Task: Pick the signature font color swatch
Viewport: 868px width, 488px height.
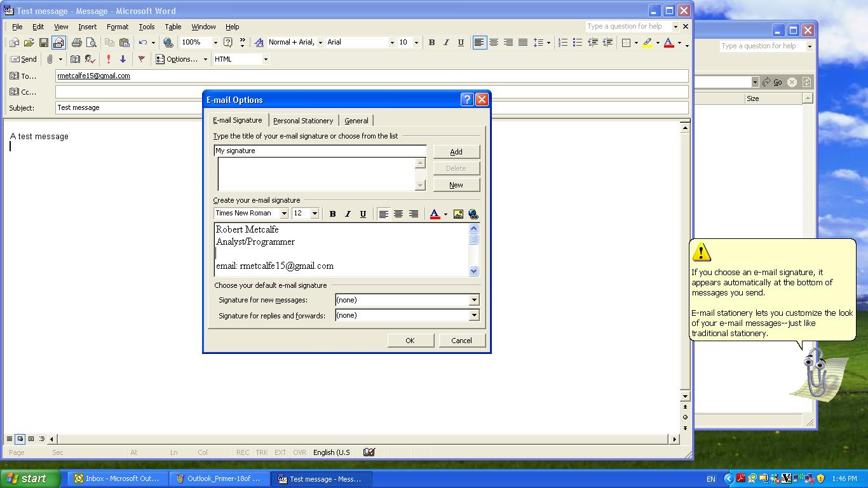Action: tap(435, 214)
